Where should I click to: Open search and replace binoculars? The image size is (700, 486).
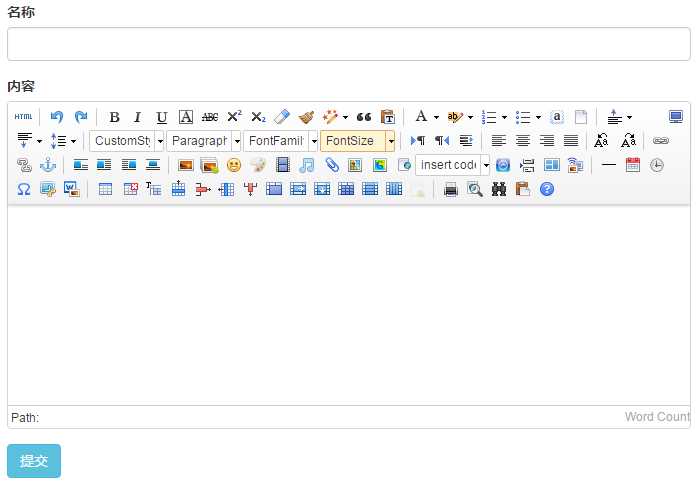pyautogui.click(x=499, y=189)
